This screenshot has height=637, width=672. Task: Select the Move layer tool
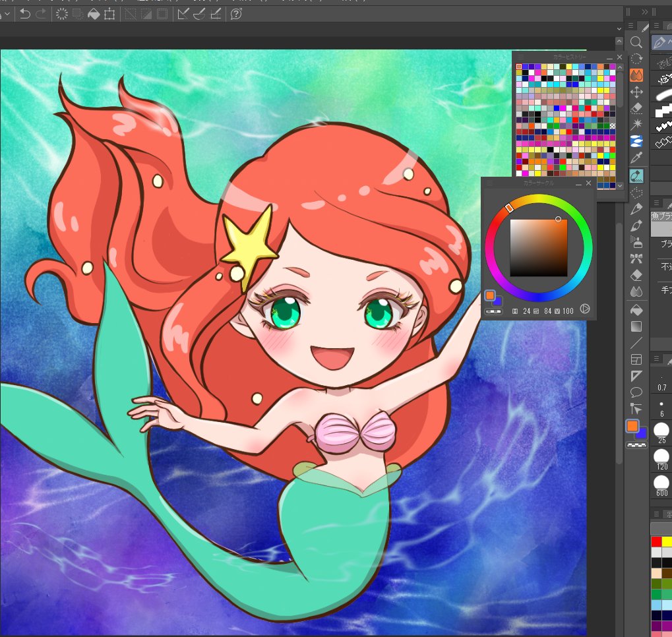(636, 92)
